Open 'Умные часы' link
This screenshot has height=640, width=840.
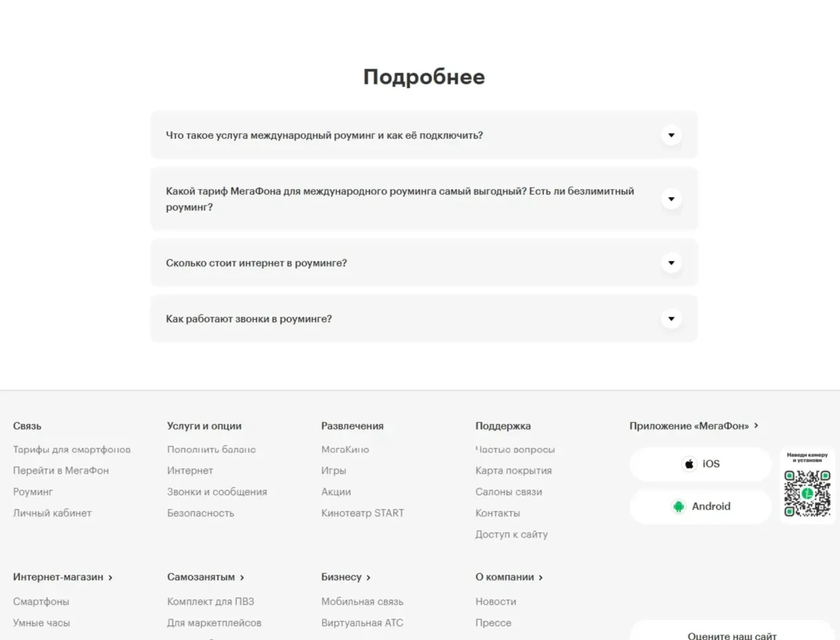tap(41, 623)
